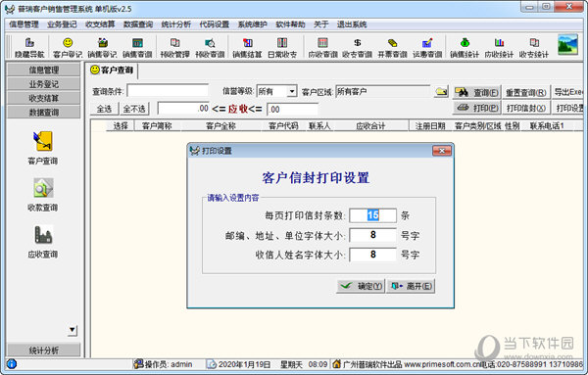Click 查询条件 text field
The height and width of the screenshot is (375, 588).
168,91
